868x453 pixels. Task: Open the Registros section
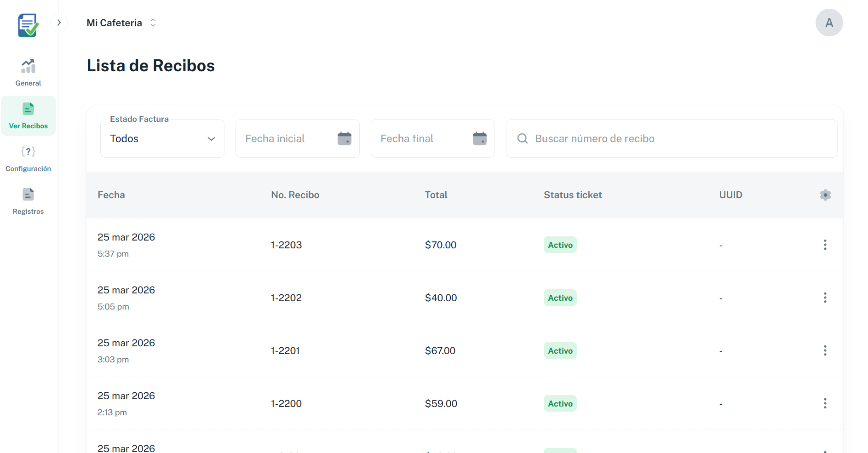(x=28, y=201)
